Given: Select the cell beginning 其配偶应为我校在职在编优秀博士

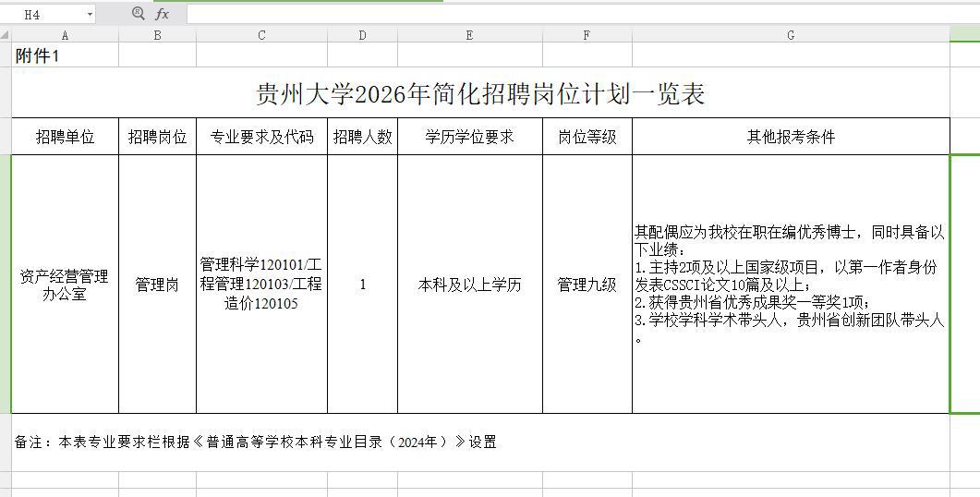Looking at the screenshot, I should tap(792, 285).
